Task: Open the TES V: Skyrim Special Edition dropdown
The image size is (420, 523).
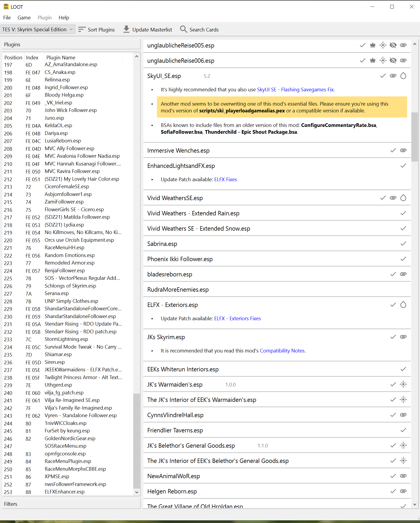Action: (x=38, y=29)
